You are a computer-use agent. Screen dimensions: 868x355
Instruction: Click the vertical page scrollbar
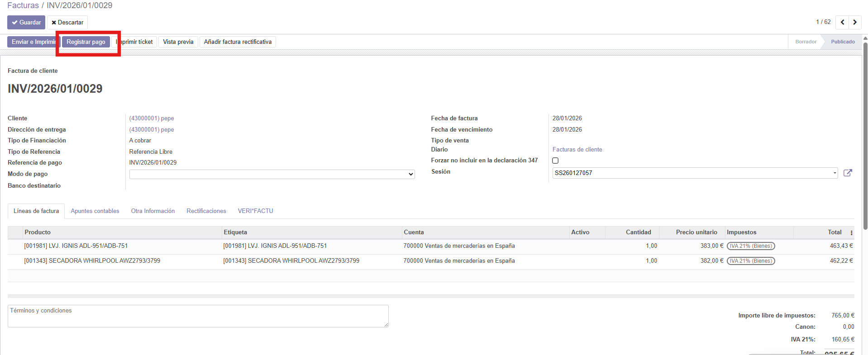pyautogui.click(x=865, y=136)
